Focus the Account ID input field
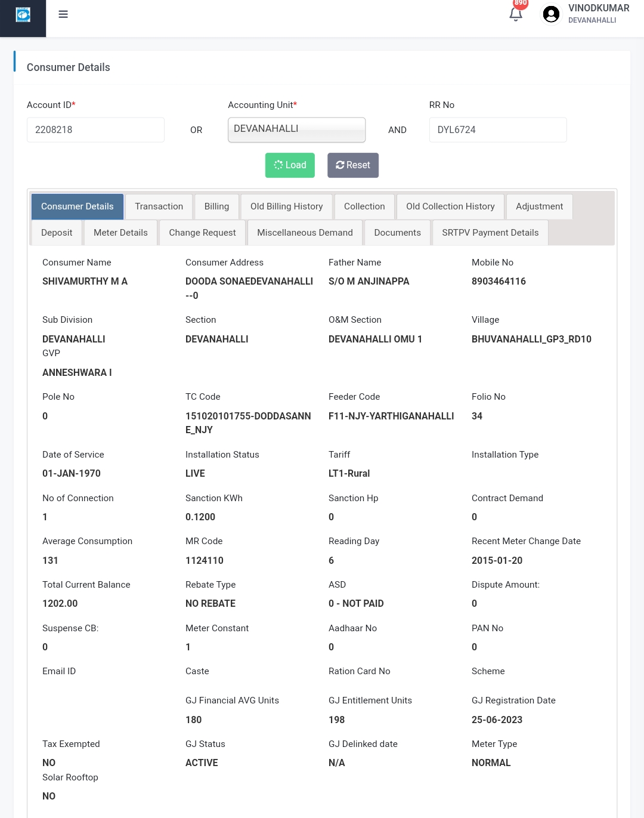This screenshot has height=818, width=644. pos(95,129)
